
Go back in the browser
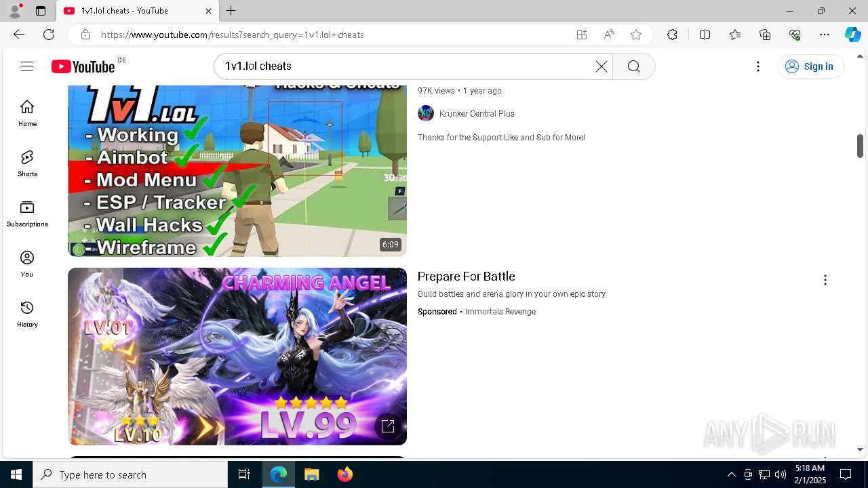(x=19, y=35)
